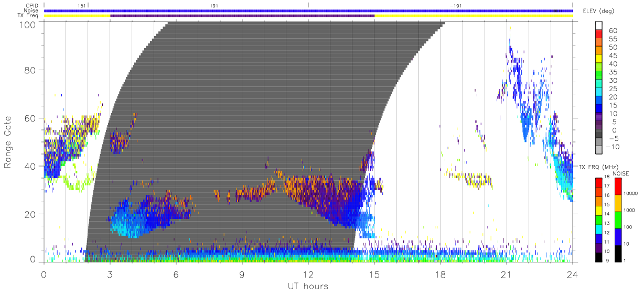Viewport: 644px width, 297px height.
Task: Select CPID value 151
Action: [x=81, y=5]
